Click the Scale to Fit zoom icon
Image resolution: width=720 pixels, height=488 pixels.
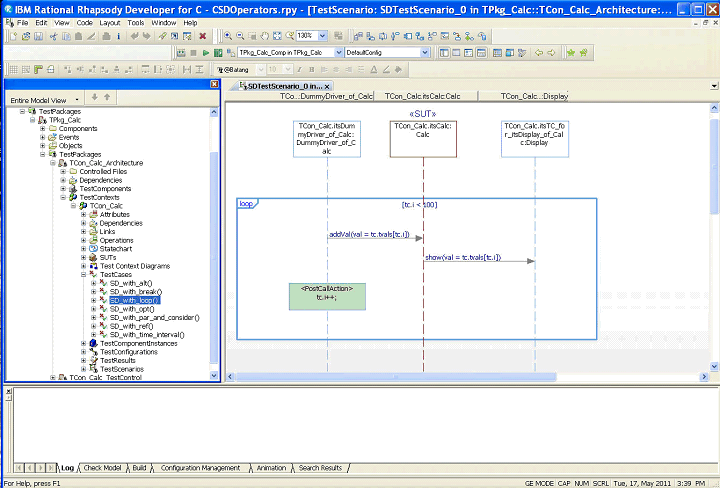point(277,36)
